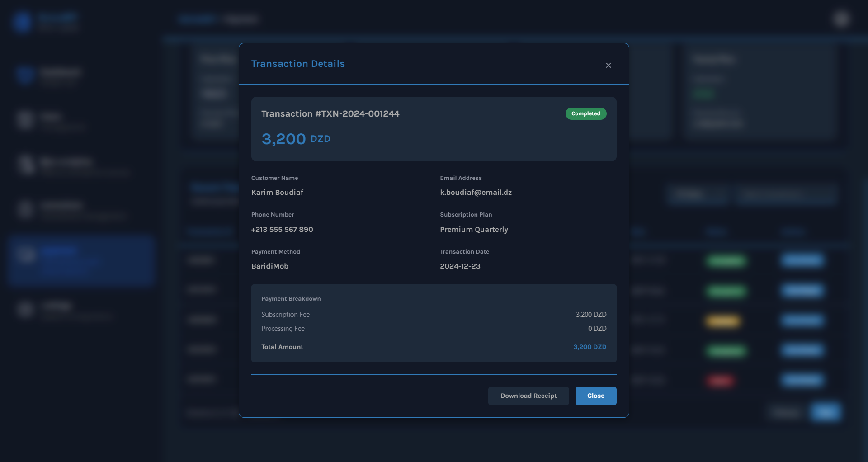Click the Subscription Fee row label
The image size is (868, 462).
click(286, 315)
